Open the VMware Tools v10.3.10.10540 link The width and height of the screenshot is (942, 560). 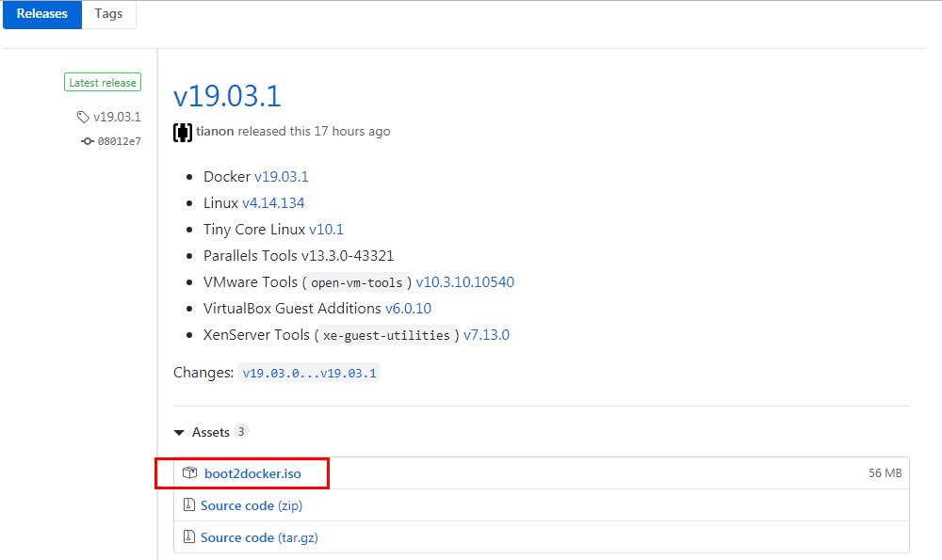click(x=464, y=281)
